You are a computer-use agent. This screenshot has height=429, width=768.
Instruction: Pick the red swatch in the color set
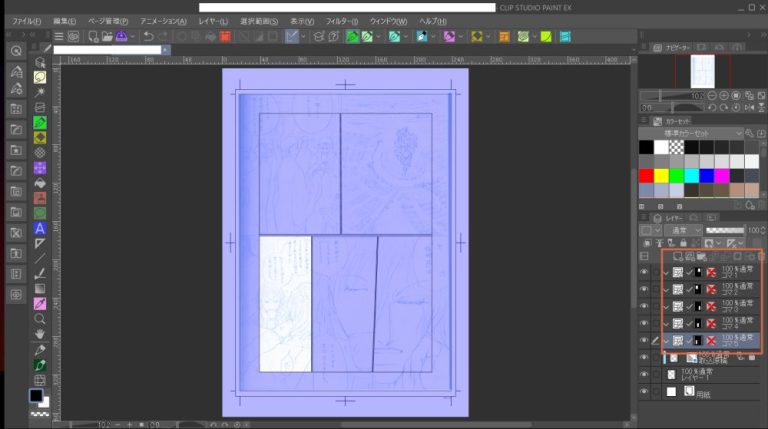tap(647, 176)
